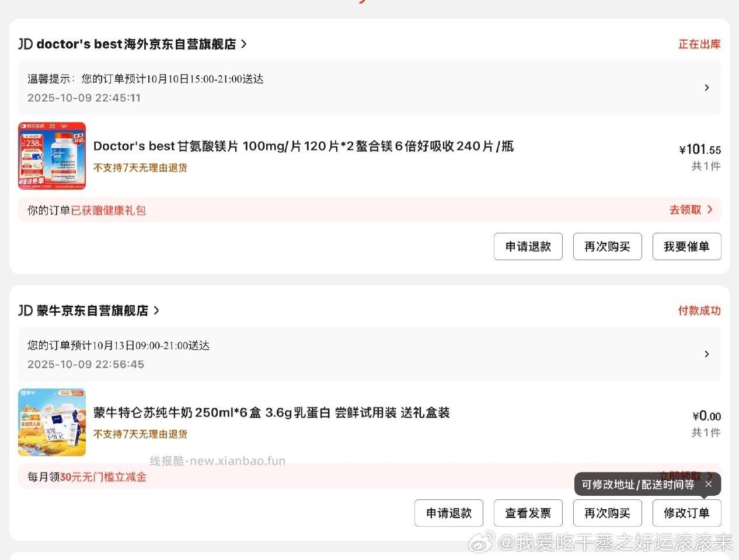Viewport: 739px width, 560px height.
Task: Click the JD logo beside 蒙牛 store name
Action: [25, 311]
